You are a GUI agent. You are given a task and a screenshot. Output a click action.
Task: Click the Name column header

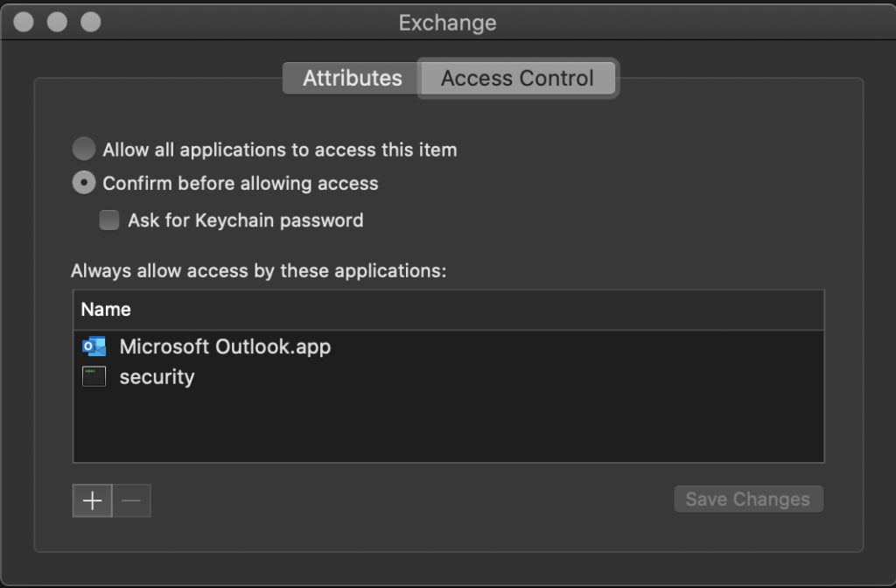(x=449, y=310)
